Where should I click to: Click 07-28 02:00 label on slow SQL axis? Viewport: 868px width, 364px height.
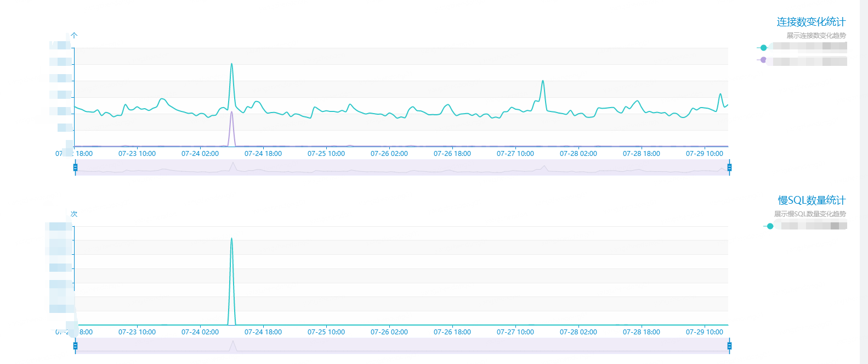pyautogui.click(x=578, y=332)
